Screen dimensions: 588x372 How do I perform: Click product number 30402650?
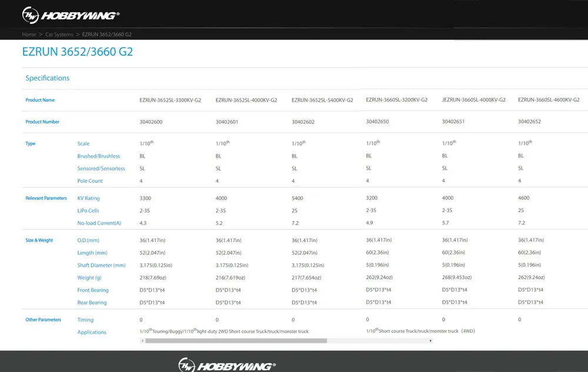click(377, 122)
